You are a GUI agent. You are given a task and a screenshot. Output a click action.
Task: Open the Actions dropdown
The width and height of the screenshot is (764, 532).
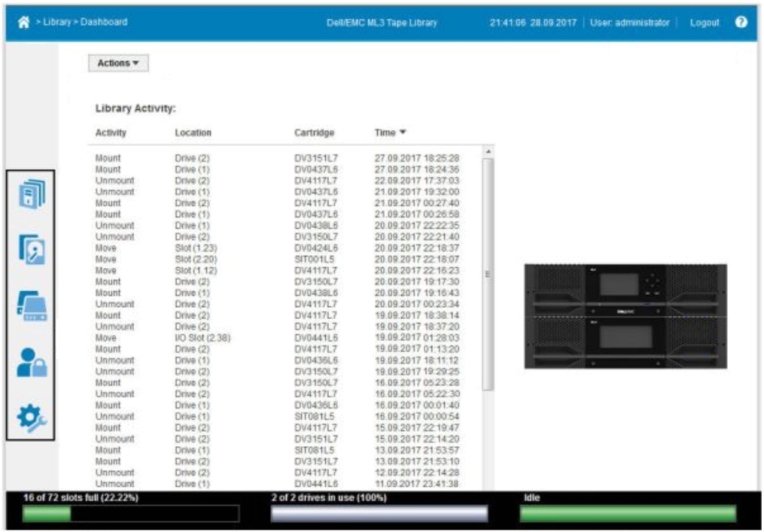118,63
